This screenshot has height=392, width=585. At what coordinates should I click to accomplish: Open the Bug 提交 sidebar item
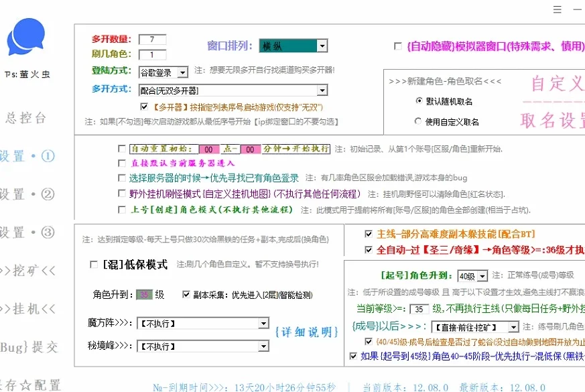[29, 347]
